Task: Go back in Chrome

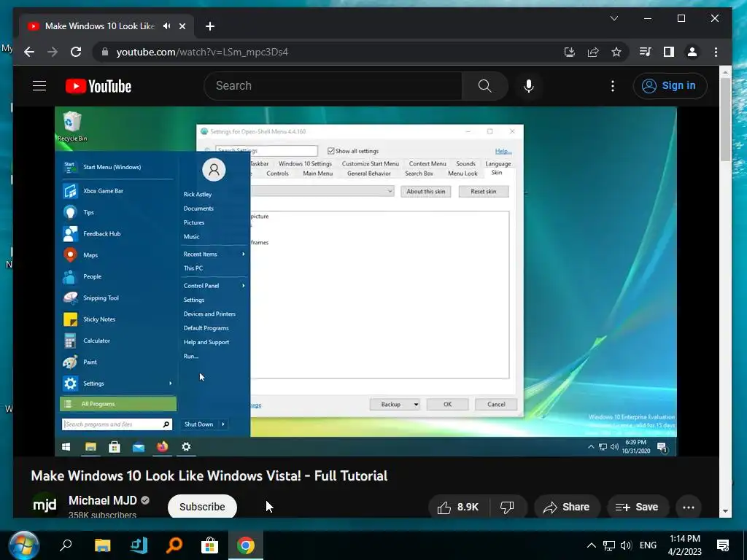Action: (29, 52)
